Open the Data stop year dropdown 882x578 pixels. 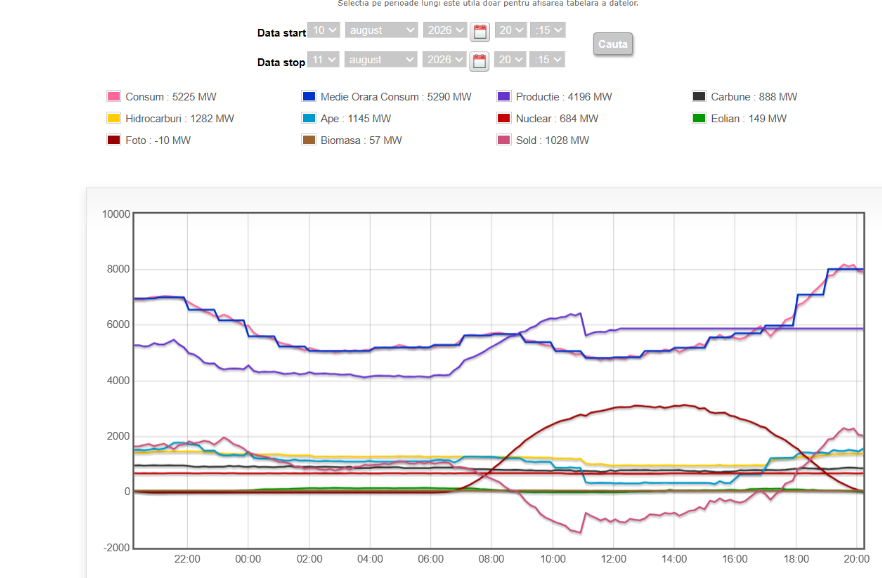click(x=444, y=60)
